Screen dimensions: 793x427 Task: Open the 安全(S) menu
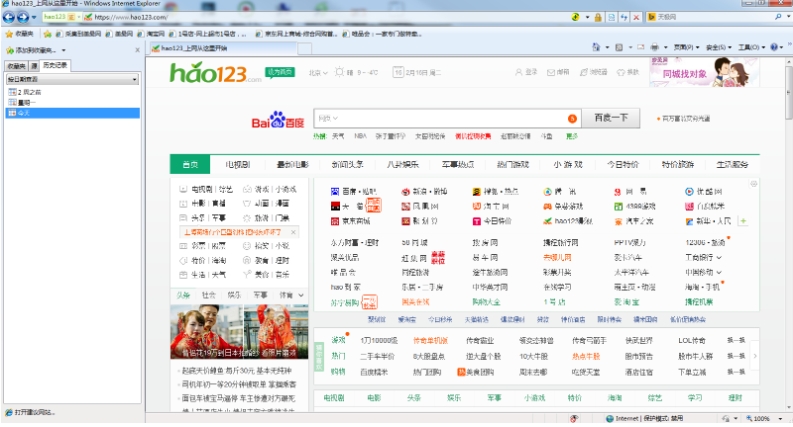click(719, 47)
